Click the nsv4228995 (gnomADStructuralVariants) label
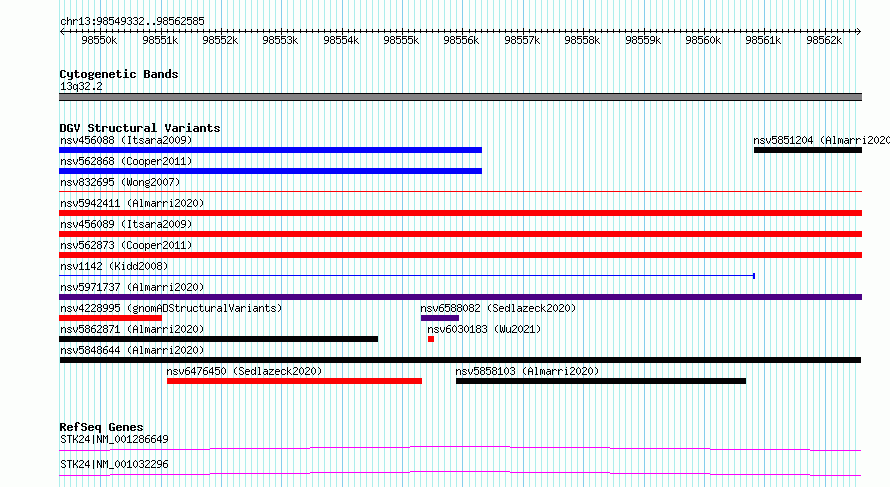 tap(171, 308)
